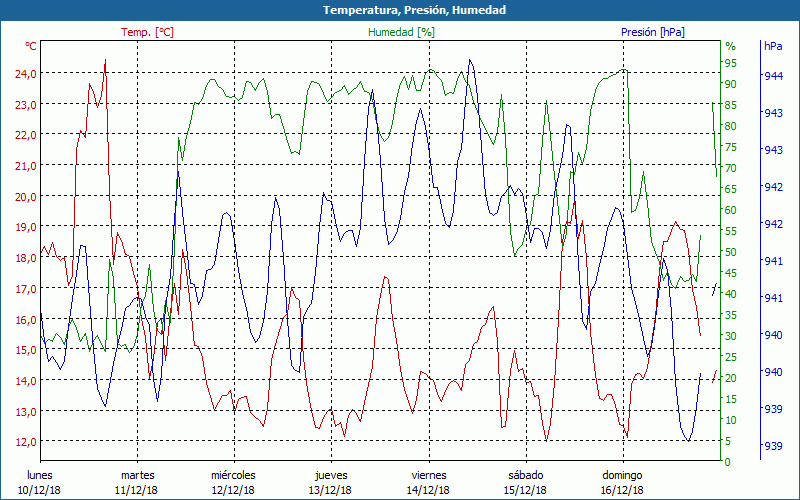The image size is (800, 500).
Task: Click the date label '12/12/18'
Action: click(x=233, y=490)
